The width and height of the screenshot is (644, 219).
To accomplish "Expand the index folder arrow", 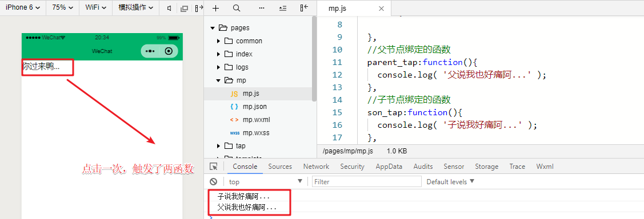I will coord(219,54).
